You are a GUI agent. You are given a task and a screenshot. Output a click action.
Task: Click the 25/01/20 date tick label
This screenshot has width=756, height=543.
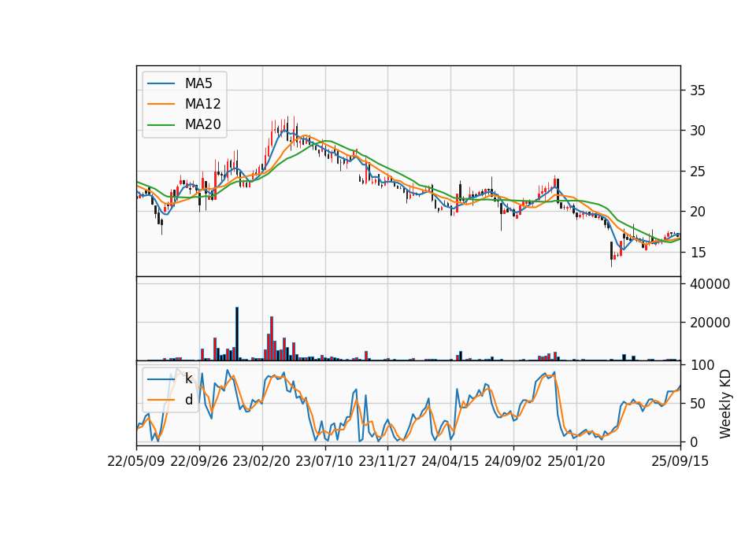pyautogui.click(x=576, y=461)
